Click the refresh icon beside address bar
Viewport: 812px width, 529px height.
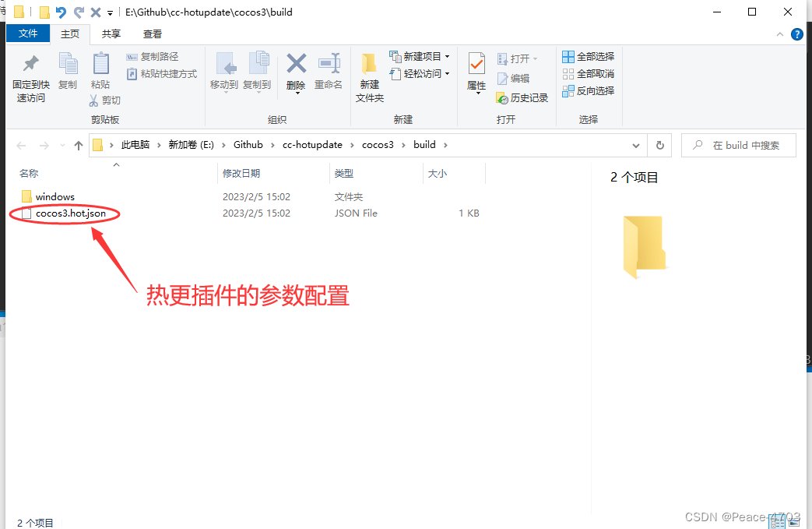click(659, 145)
